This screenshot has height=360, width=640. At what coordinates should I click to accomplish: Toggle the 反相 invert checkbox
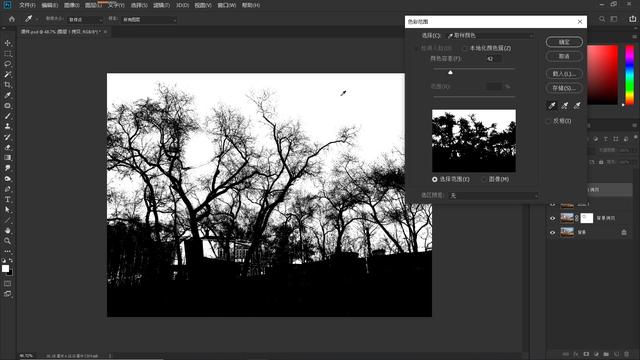click(x=549, y=121)
